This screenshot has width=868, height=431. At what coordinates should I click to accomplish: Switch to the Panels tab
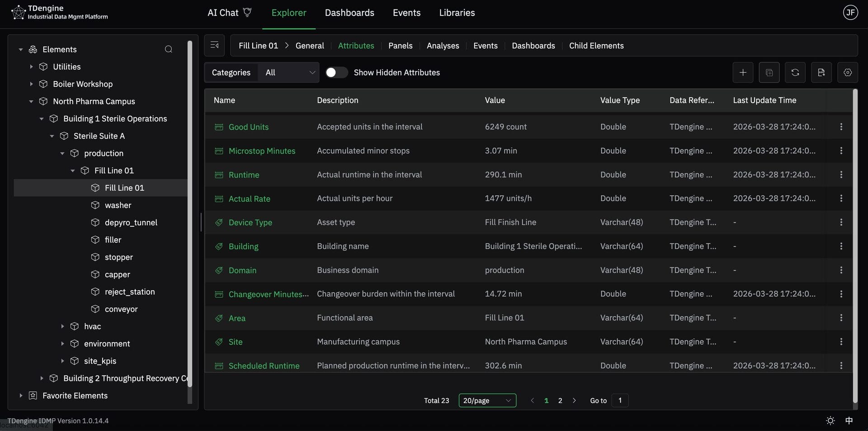coord(400,46)
